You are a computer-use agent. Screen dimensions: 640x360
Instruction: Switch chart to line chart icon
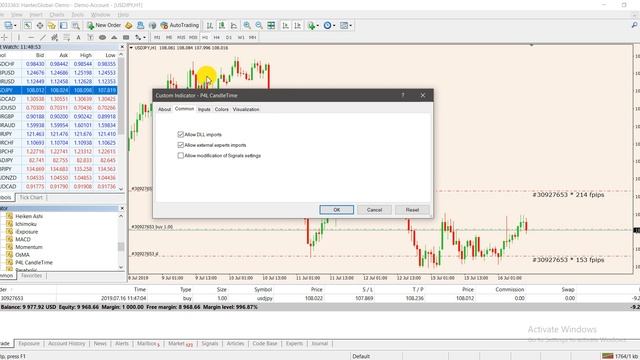tap(233, 25)
